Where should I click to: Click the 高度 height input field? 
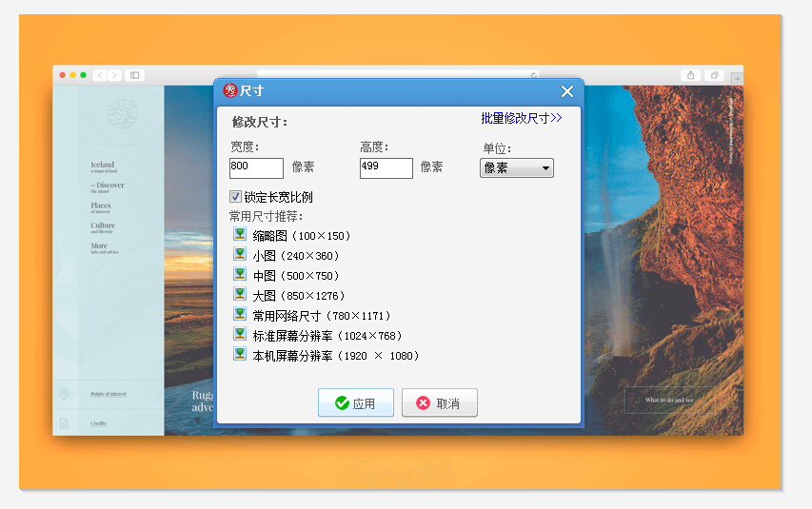click(x=386, y=168)
